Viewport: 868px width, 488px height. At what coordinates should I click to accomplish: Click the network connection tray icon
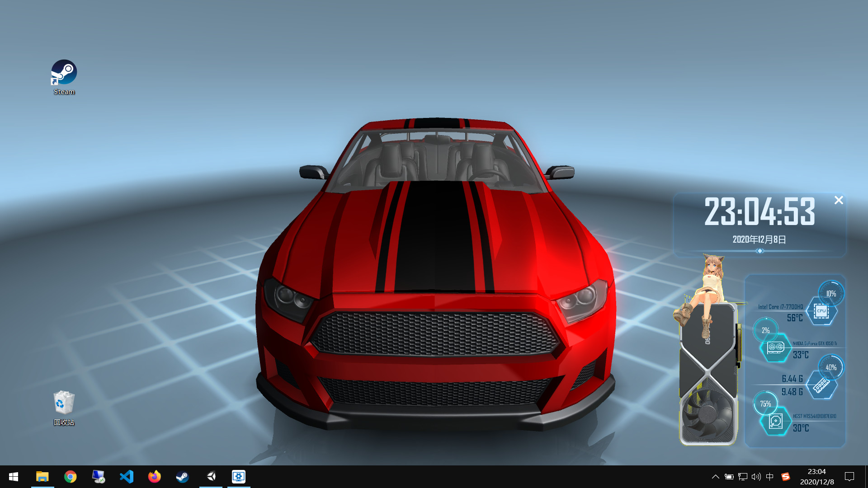tap(742, 477)
